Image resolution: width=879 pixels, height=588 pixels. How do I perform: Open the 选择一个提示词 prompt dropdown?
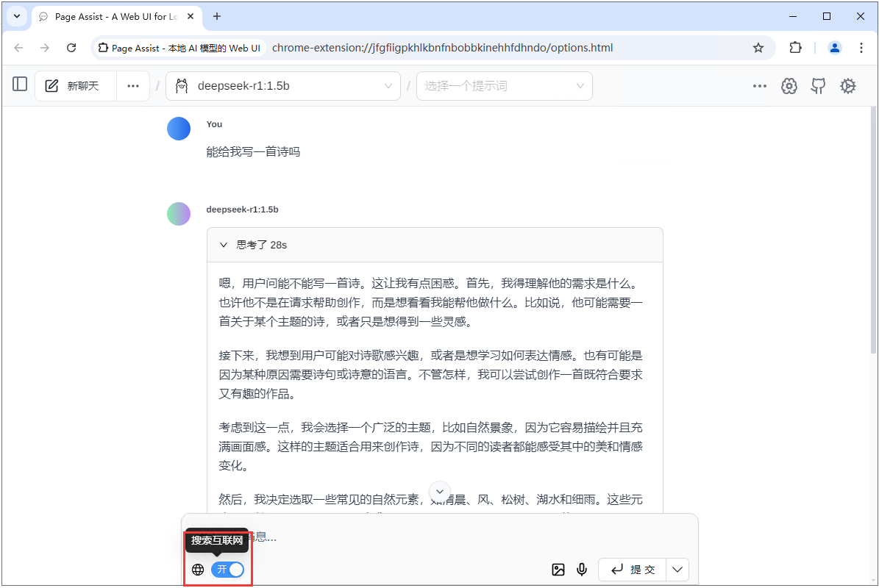pyautogui.click(x=505, y=86)
